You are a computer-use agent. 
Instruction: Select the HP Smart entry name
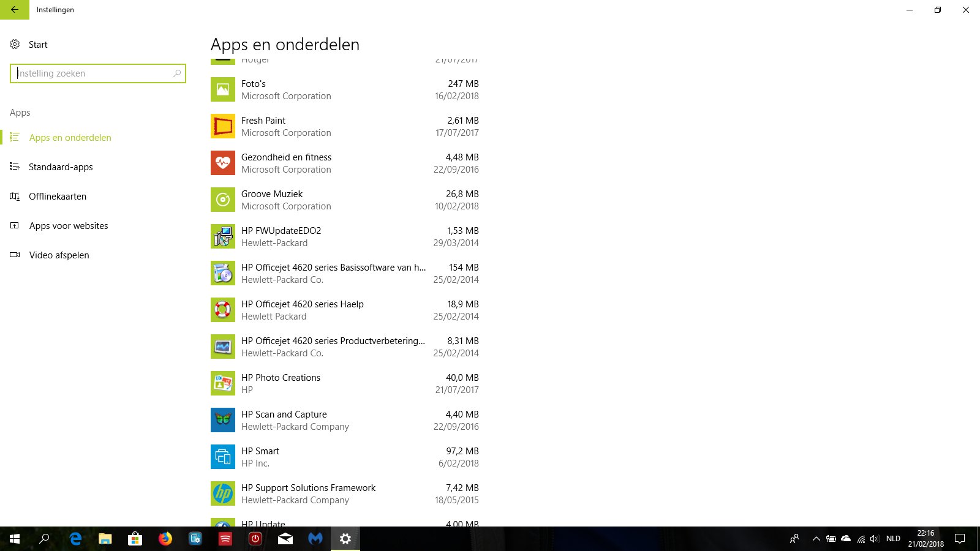pyautogui.click(x=260, y=451)
